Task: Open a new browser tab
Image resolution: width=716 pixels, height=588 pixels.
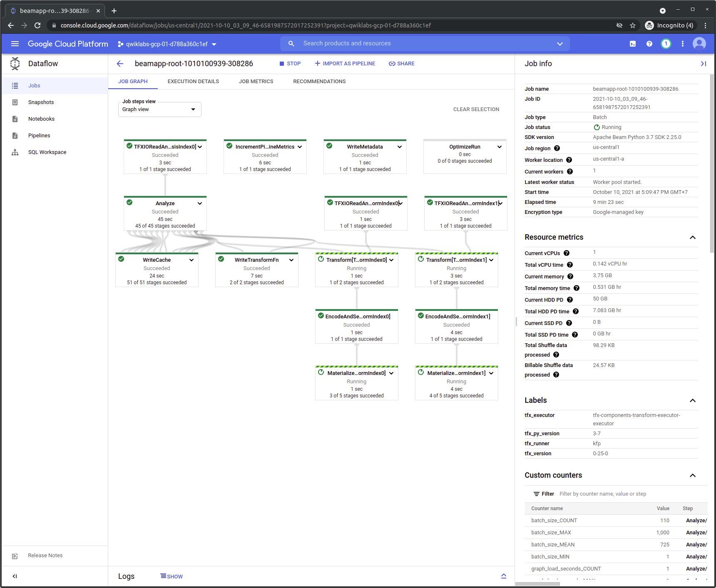Action: 114,11
